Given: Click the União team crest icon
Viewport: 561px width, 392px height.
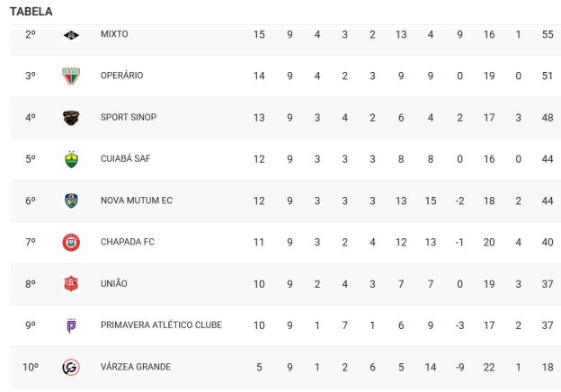Looking at the screenshot, I should (x=72, y=283).
